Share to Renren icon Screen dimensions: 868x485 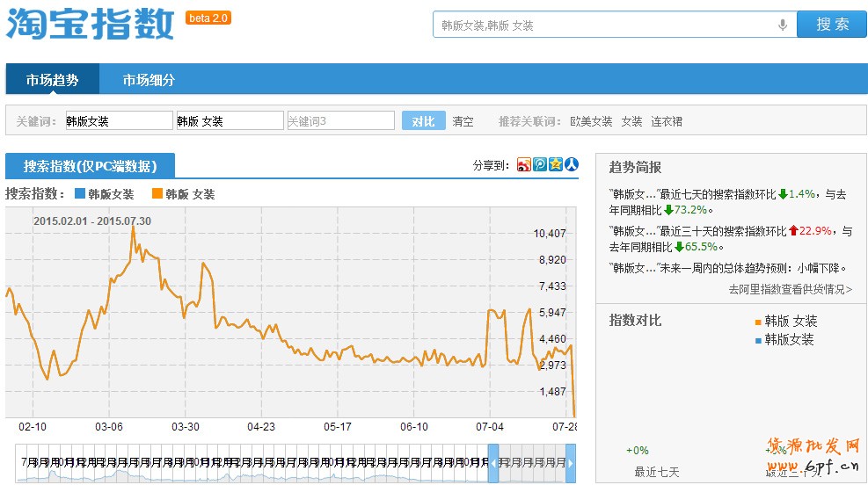click(x=572, y=164)
